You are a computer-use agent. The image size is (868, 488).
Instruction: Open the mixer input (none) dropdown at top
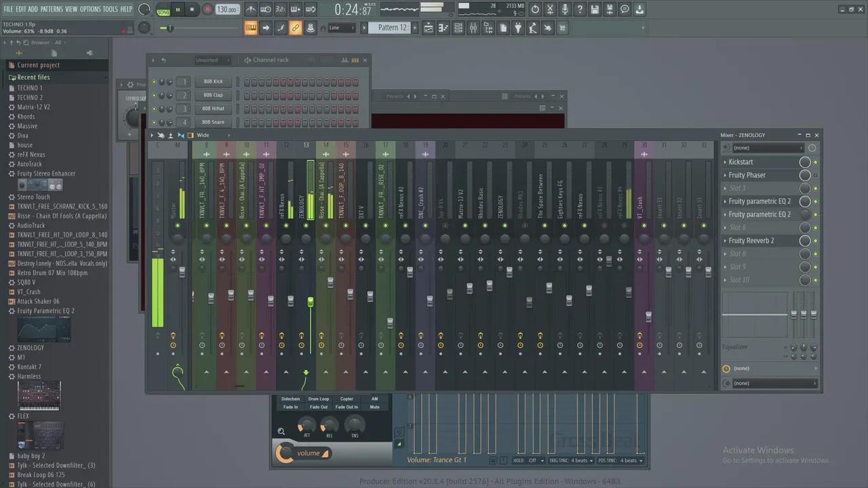click(x=768, y=148)
